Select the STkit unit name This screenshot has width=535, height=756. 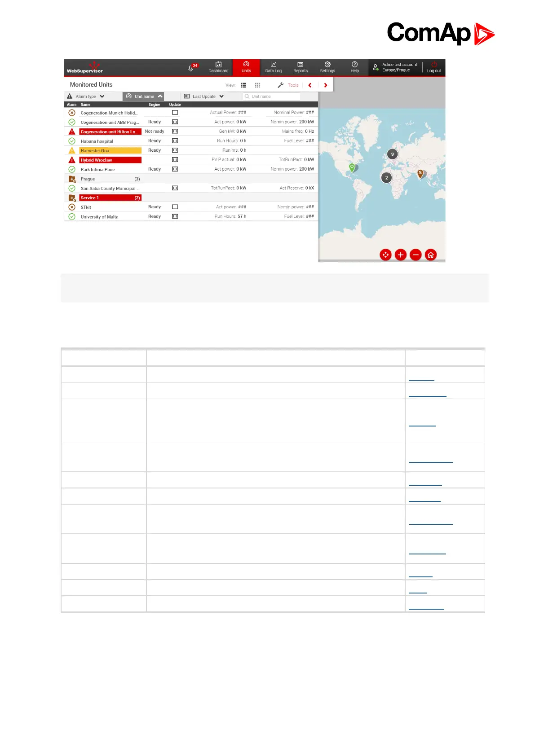click(86, 207)
